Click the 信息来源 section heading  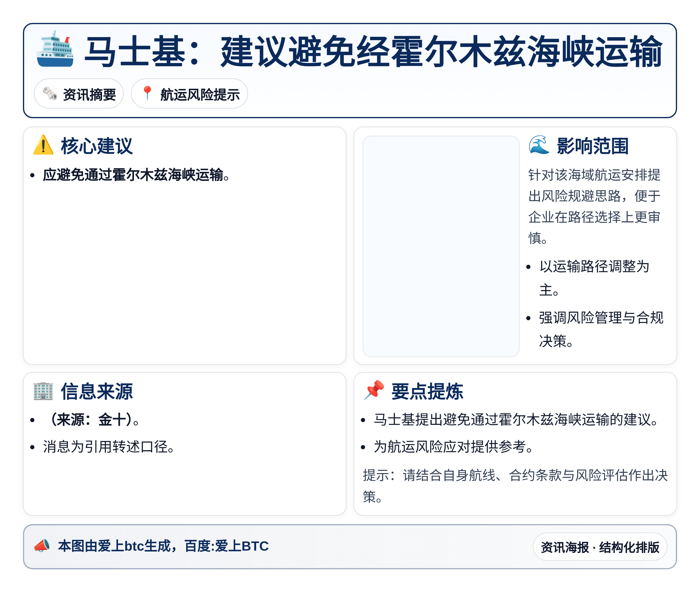97,391
